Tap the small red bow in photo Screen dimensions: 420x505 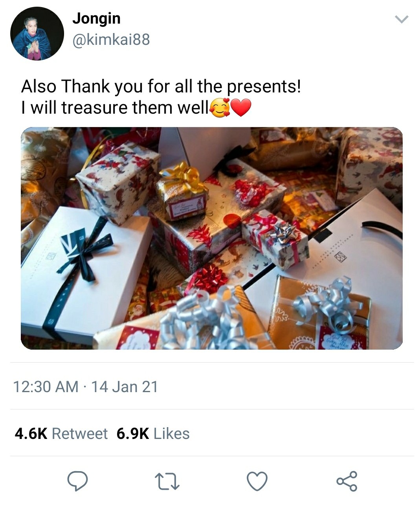pos(207,279)
